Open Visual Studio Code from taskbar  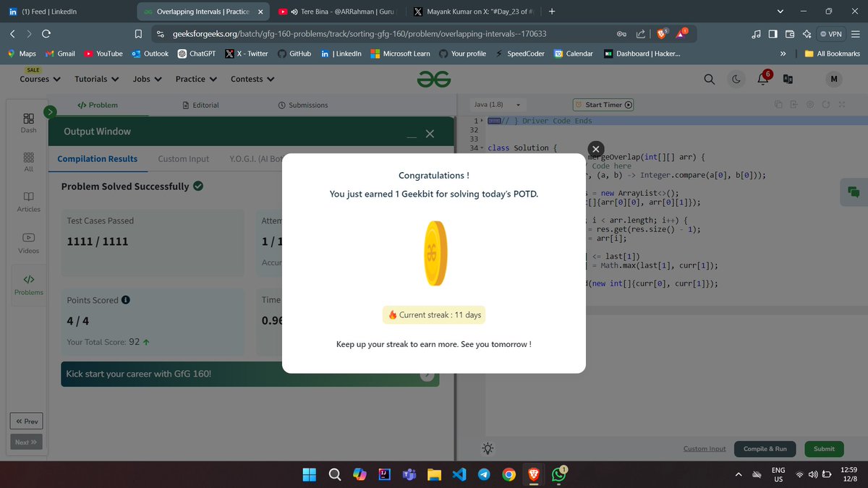(459, 474)
